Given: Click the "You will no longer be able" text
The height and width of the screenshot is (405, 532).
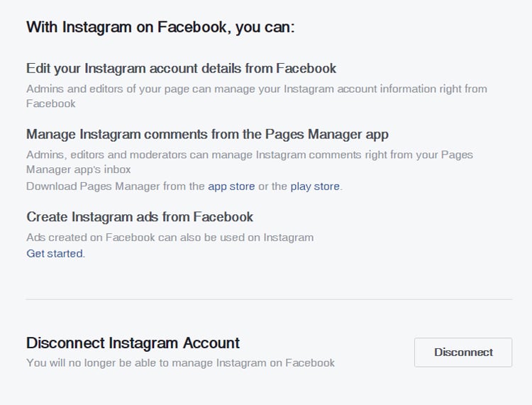Looking at the screenshot, I should click(x=180, y=362).
